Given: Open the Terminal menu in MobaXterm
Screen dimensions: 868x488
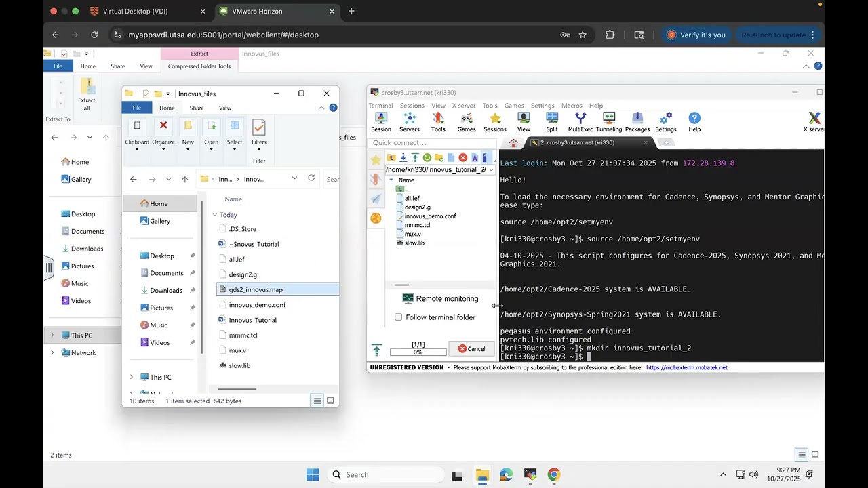Looking at the screenshot, I should coord(380,106).
